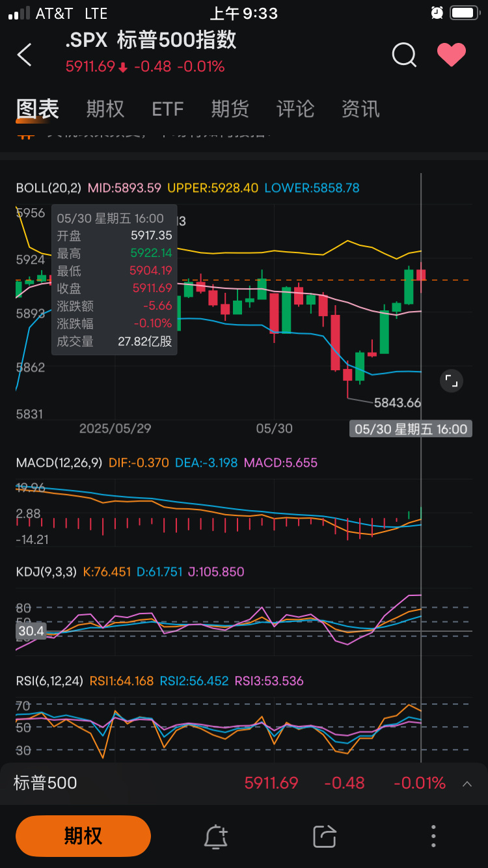Tap the 标普500 label in bottom bar
The width and height of the screenshot is (488, 868).
(46, 783)
